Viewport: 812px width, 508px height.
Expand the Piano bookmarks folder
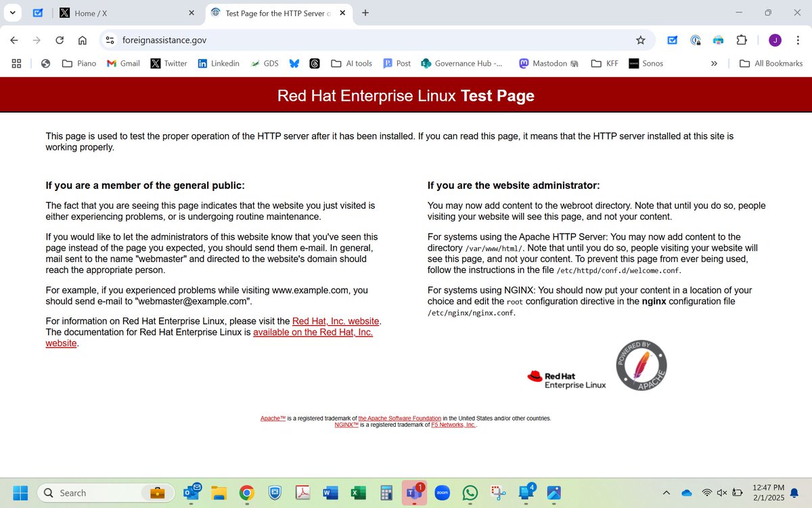click(78, 63)
